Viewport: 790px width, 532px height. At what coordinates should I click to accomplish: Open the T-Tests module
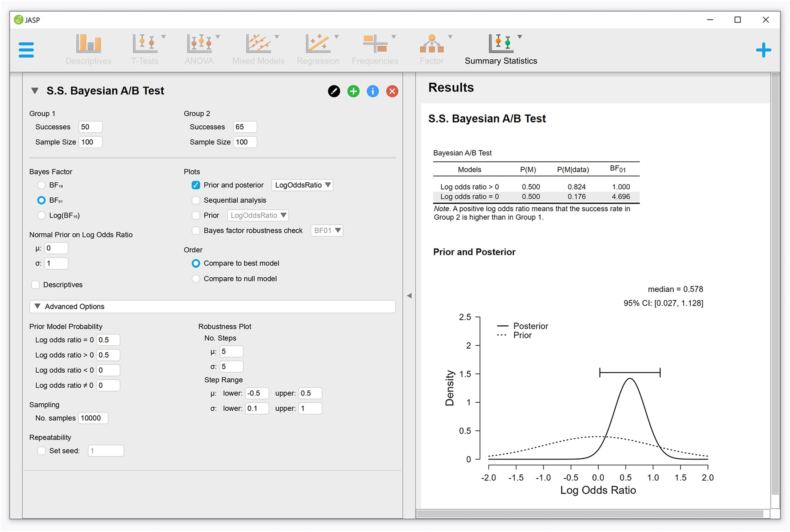pyautogui.click(x=145, y=49)
